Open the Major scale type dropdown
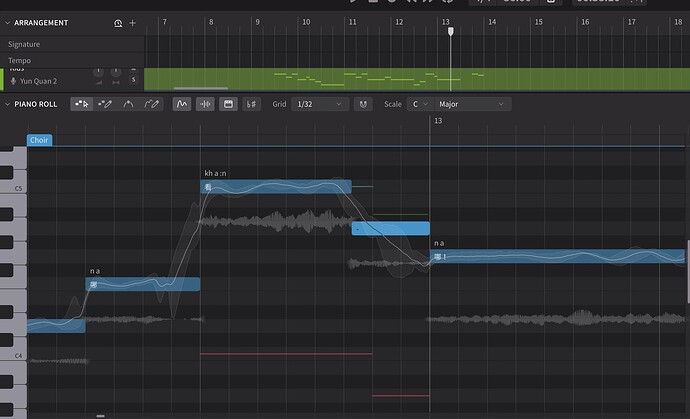The height and width of the screenshot is (419, 690). click(473, 104)
